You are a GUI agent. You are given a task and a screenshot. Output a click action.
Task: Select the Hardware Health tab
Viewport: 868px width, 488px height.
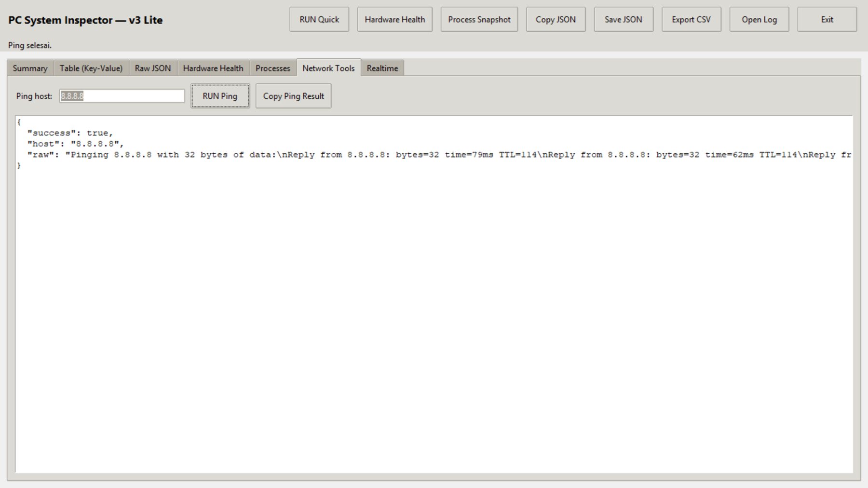(x=213, y=68)
